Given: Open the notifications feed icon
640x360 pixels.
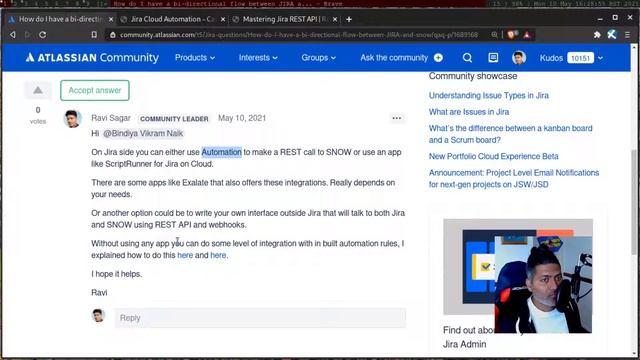Looking at the screenshot, I should (493, 58).
